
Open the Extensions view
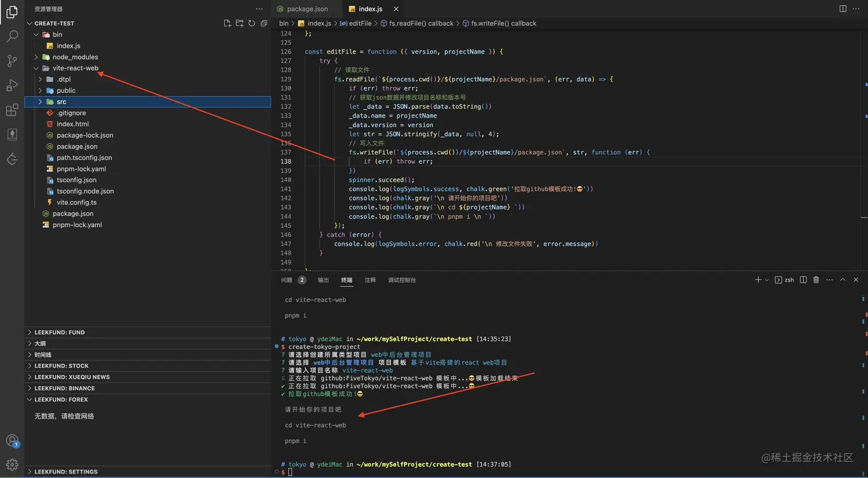tap(12, 110)
